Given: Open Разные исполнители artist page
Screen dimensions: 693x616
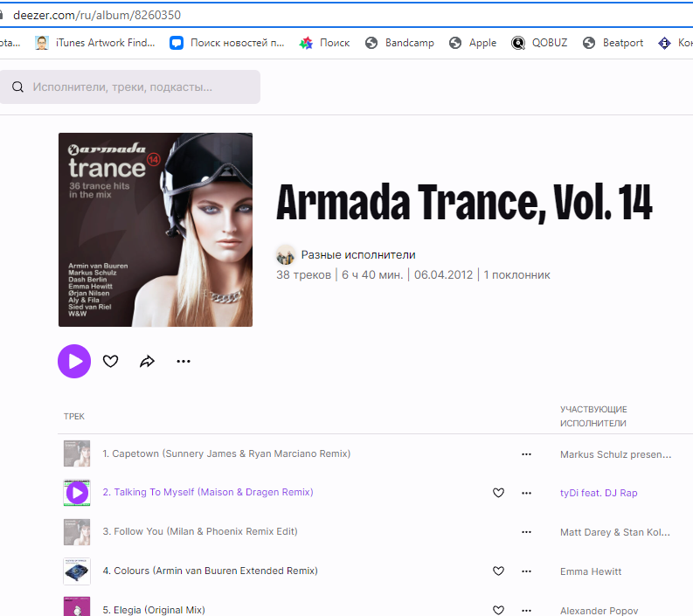Looking at the screenshot, I should point(358,255).
